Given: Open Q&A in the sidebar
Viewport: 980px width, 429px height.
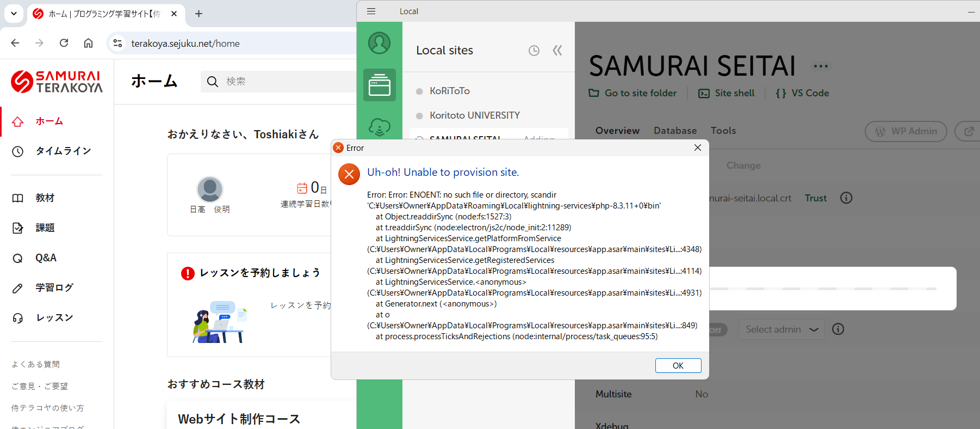Looking at the screenshot, I should pyautogui.click(x=46, y=258).
